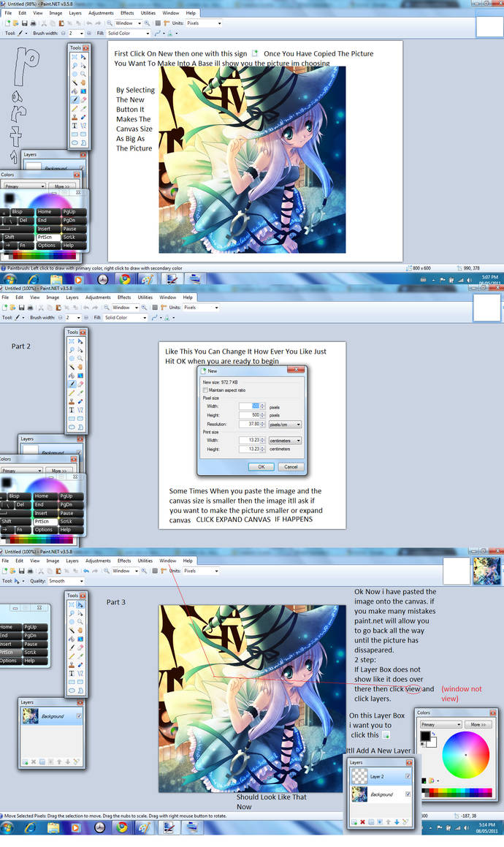Swap primary and secondary colors icon
This screenshot has width=504, height=847.
433,734
